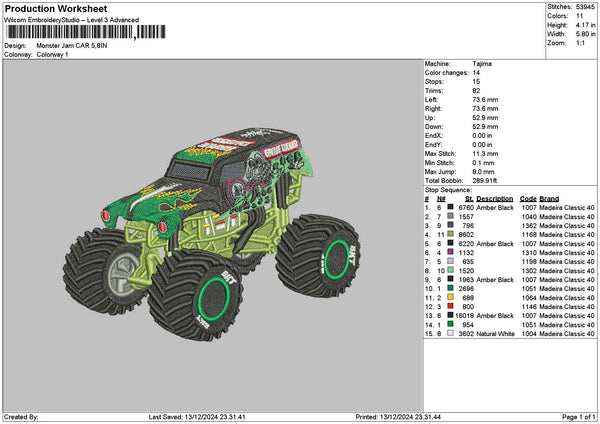Click the red swatch in stop 12

click(x=452, y=307)
